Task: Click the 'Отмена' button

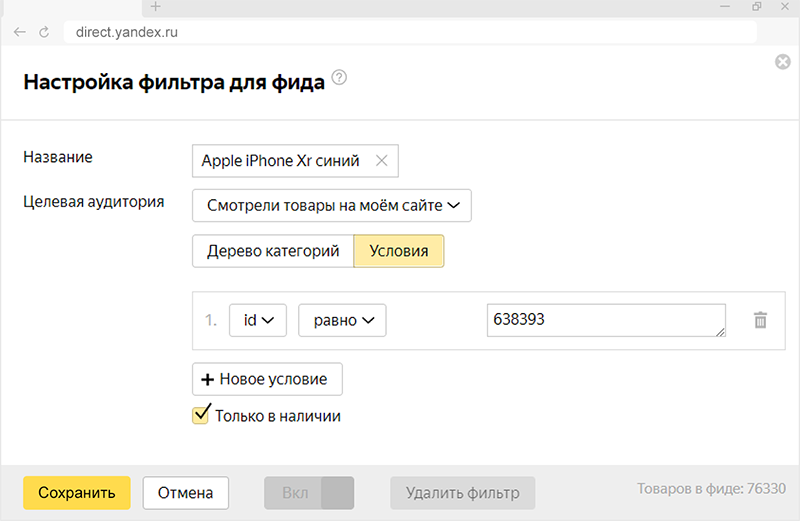Action: point(185,493)
